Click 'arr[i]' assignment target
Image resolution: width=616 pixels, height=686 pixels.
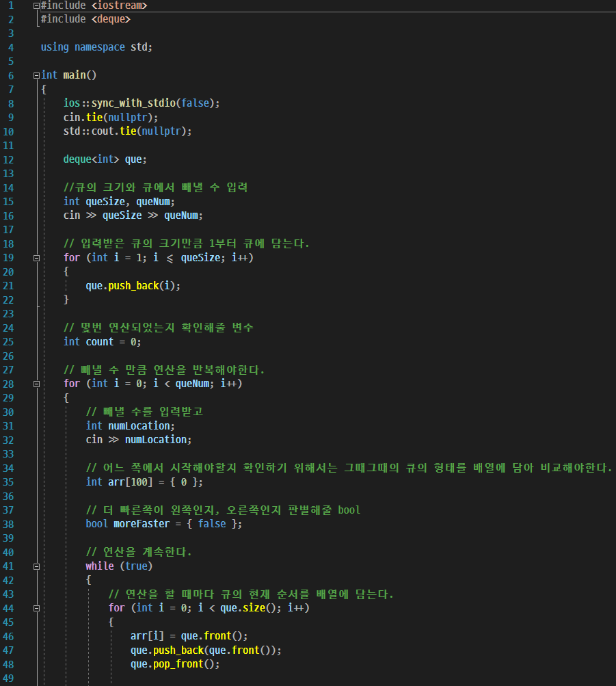[147, 636]
